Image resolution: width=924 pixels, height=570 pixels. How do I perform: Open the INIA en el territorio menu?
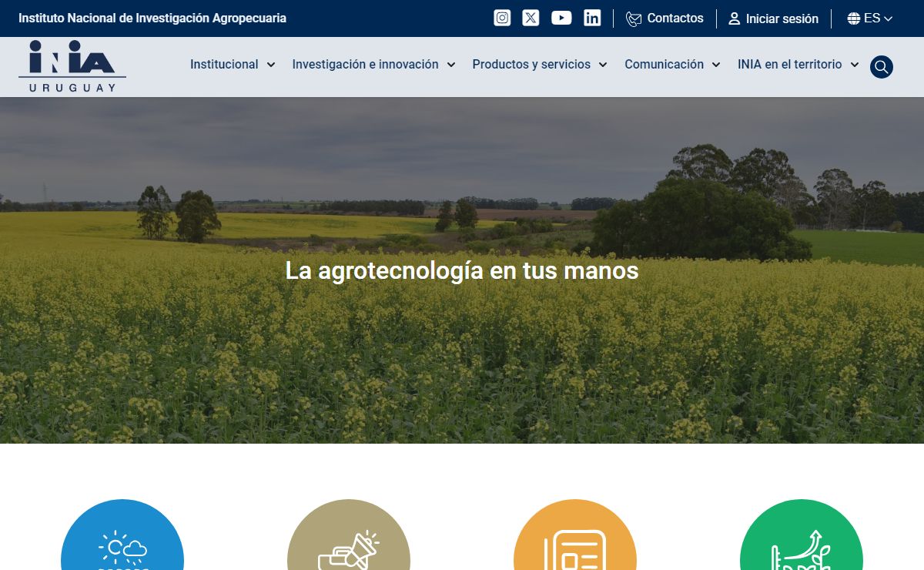790,65
